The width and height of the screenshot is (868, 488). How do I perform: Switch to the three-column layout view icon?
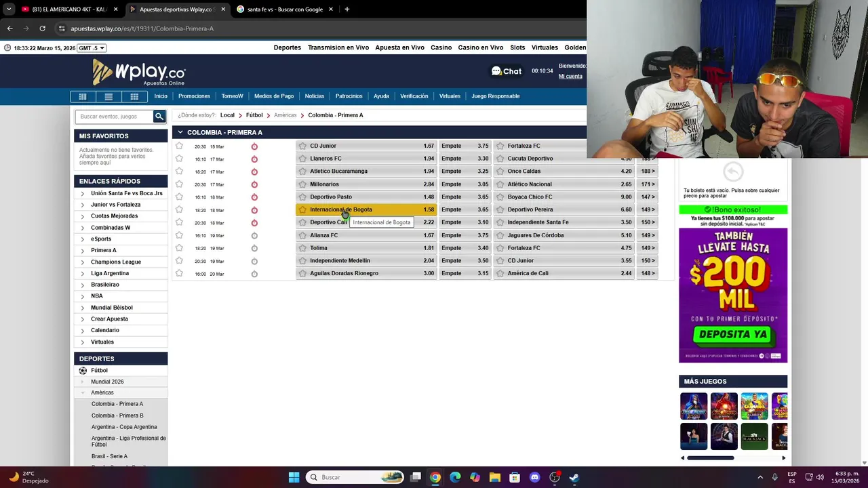83,96
